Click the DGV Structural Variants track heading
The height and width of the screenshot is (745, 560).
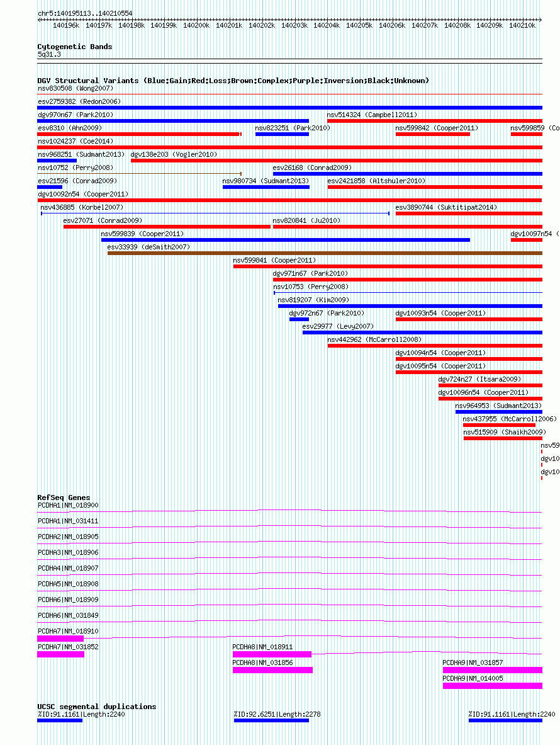pyautogui.click(x=233, y=81)
